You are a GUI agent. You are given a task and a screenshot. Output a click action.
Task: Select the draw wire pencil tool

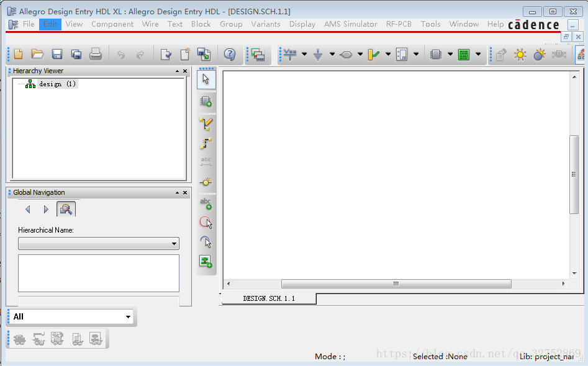[x=206, y=123]
